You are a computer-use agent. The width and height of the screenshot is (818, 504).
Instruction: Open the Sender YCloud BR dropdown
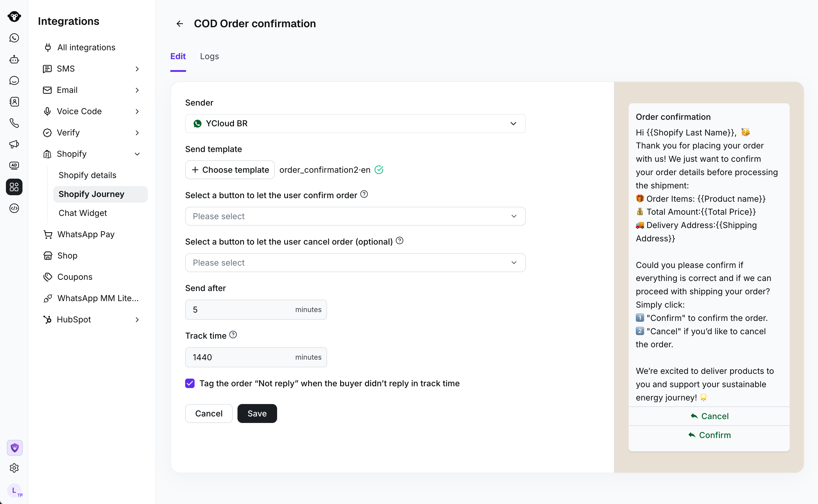pyautogui.click(x=355, y=124)
